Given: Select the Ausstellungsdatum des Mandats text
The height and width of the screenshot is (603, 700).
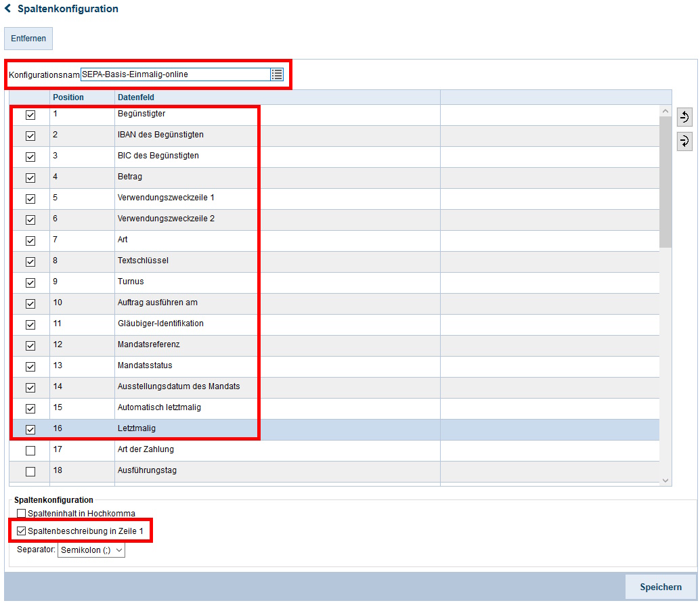Looking at the screenshot, I should [x=179, y=386].
